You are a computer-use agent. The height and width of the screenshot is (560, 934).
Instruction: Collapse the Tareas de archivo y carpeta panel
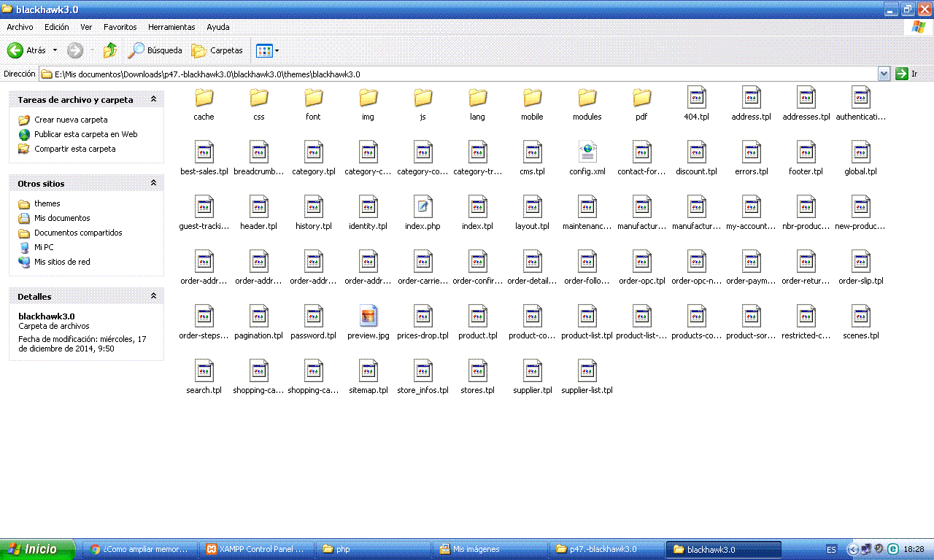click(153, 99)
